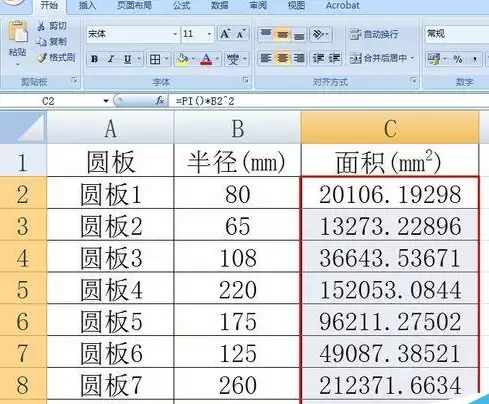Click the Copy (复制) button
This screenshot has height=404, width=489.
51,42
